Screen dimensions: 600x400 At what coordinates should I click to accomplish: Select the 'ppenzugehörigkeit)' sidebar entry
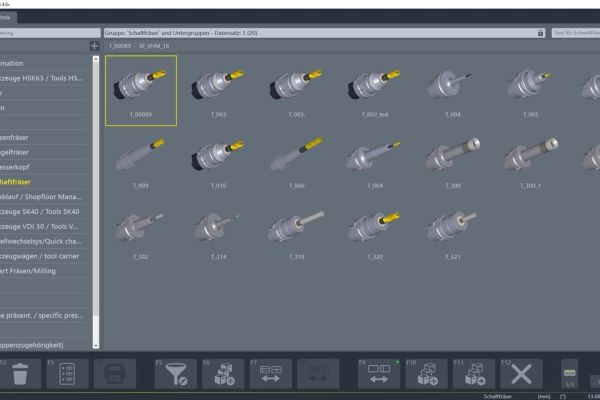click(x=43, y=345)
